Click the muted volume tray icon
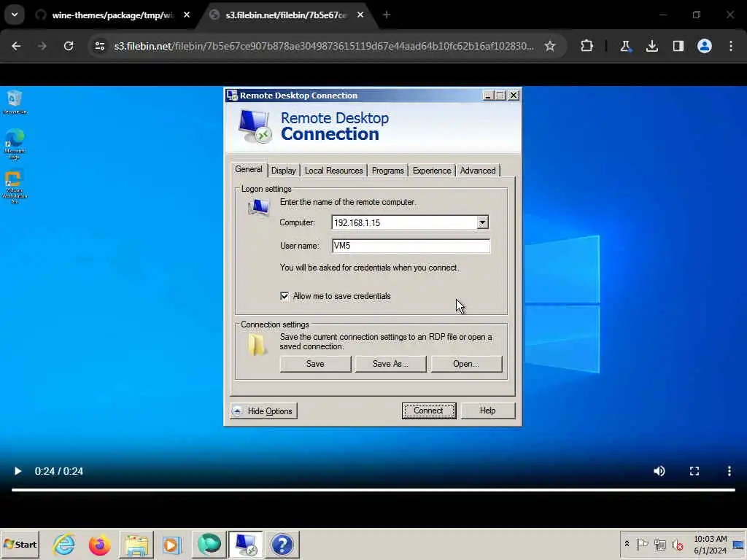The height and width of the screenshot is (560, 747). click(x=677, y=544)
